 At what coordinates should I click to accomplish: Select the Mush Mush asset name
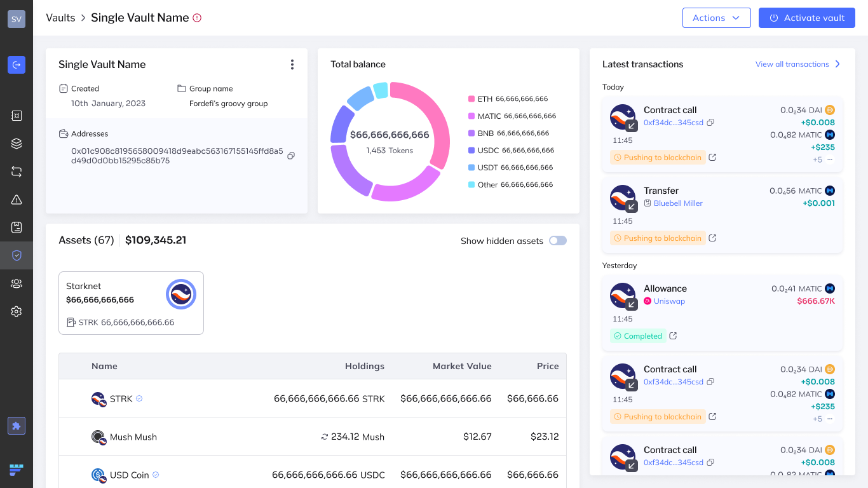click(x=133, y=437)
